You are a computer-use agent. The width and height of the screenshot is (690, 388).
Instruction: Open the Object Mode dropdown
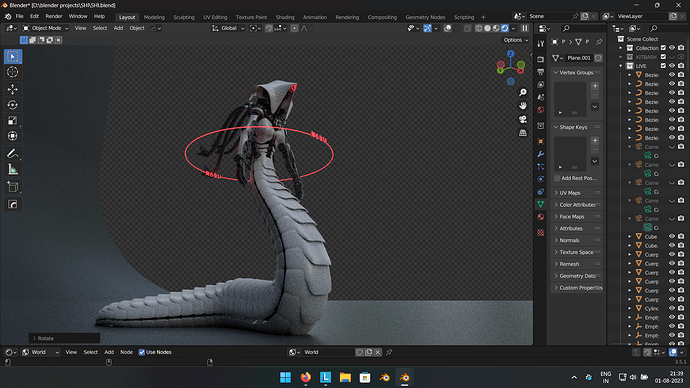pos(45,28)
